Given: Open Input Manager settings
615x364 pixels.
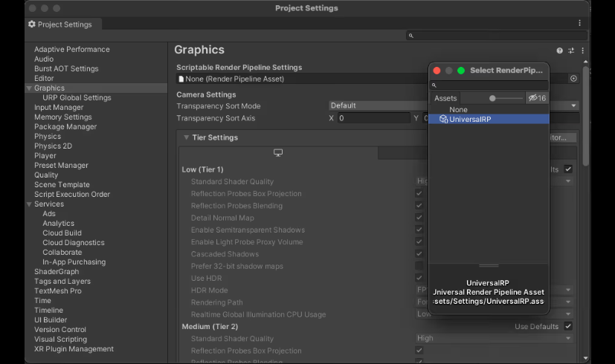Looking at the screenshot, I should coord(59,108).
